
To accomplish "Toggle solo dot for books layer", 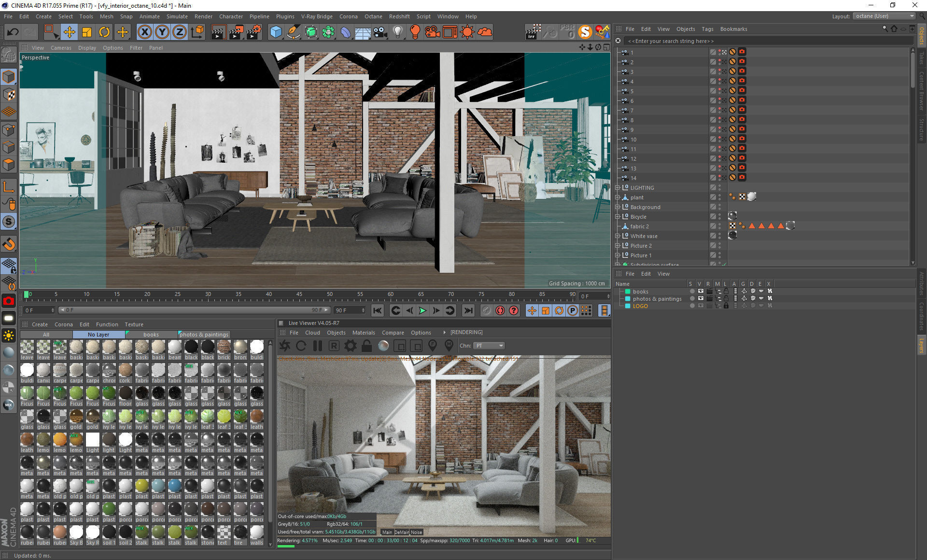I will pyautogui.click(x=691, y=291).
